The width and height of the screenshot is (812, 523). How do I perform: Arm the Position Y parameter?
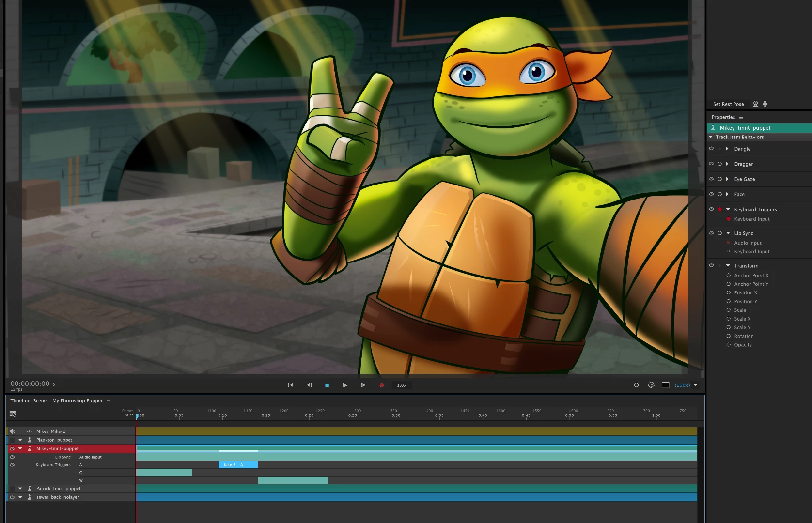pos(728,301)
